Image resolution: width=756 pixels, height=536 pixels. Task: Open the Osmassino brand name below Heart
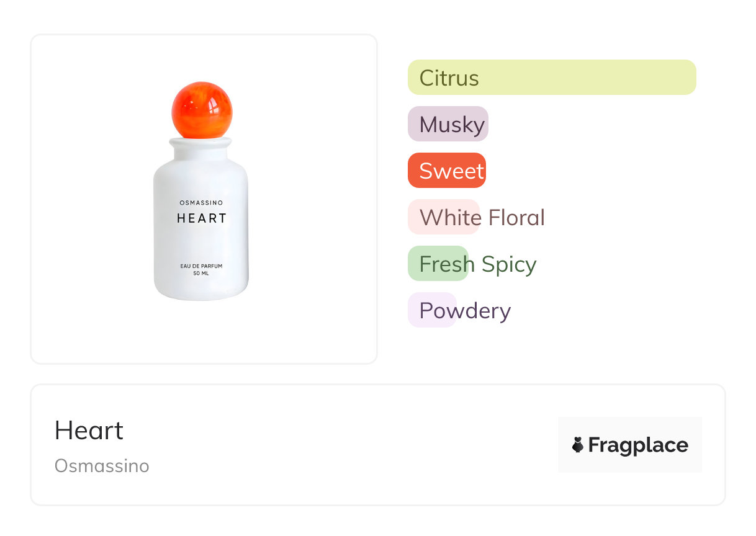102,466
